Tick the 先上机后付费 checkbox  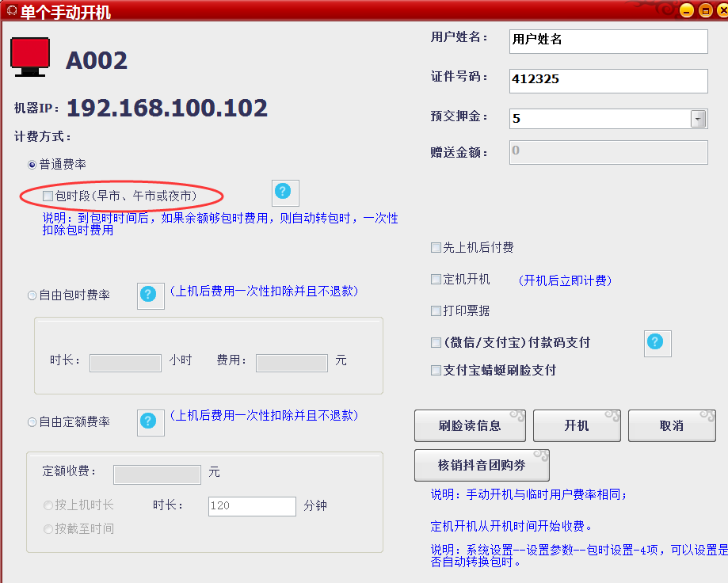436,248
